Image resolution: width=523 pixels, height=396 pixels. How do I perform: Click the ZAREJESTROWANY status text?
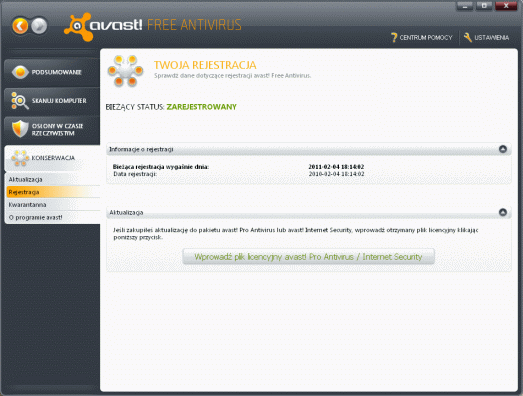tap(201, 107)
